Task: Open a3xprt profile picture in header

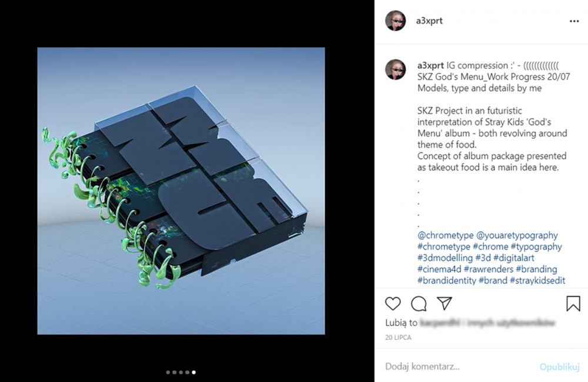Action: (x=396, y=21)
